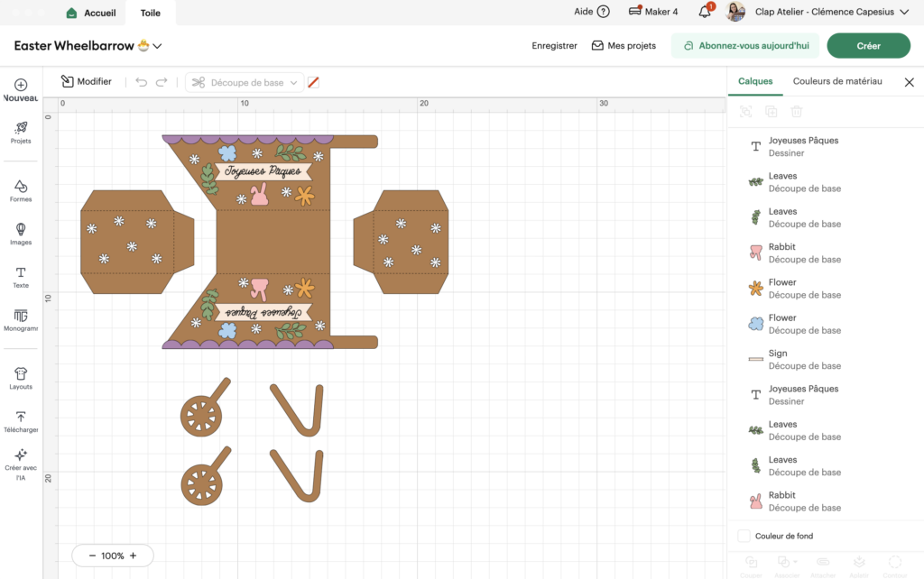Switch to the Couleurs de matériau tab
The width and height of the screenshot is (924, 579).
pos(836,81)
